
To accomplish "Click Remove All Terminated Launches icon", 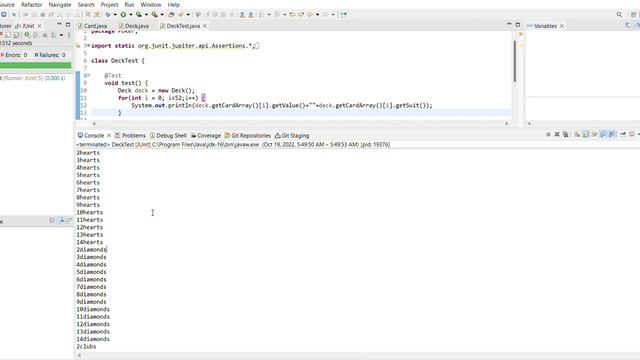I will tap(566, 134).
